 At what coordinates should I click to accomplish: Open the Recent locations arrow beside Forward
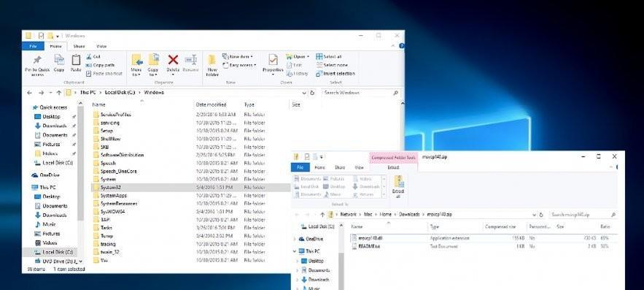pos(50,93)
